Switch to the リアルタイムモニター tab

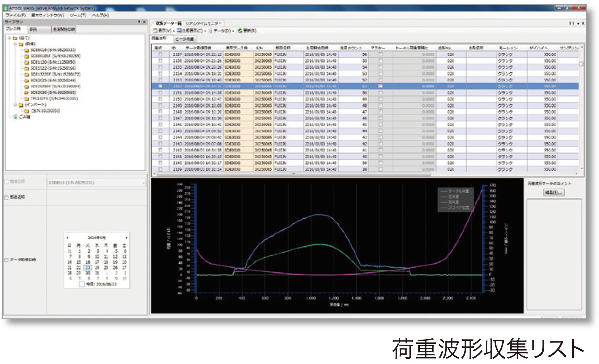[203, 23]
